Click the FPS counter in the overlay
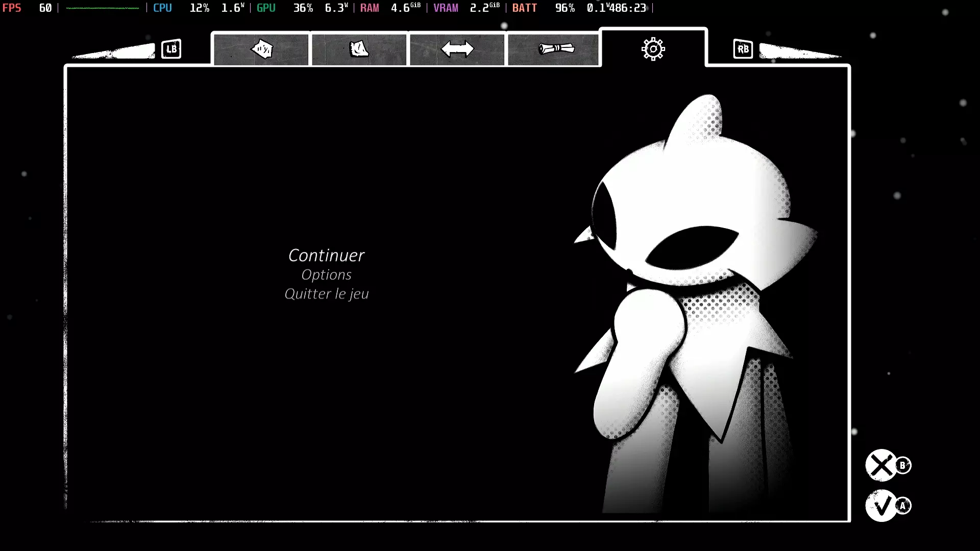The width and height of the screenshot is (980, 551). coord(28,8)
